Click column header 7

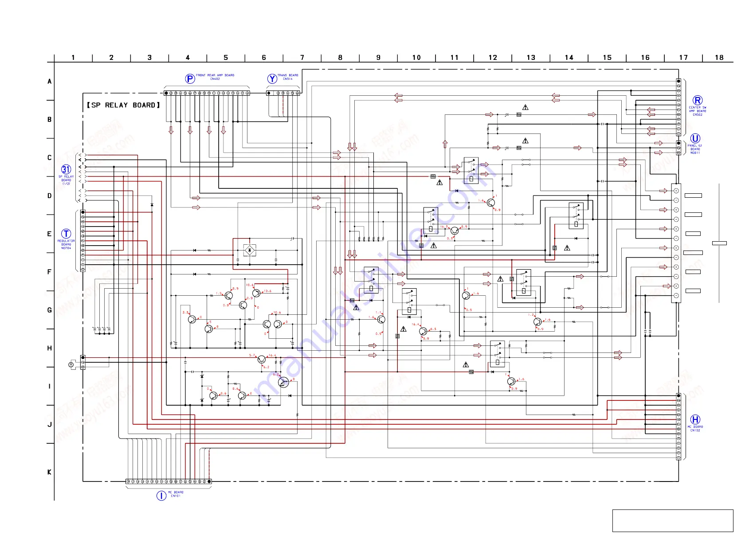pyautogui.click(x=302, y=58)
